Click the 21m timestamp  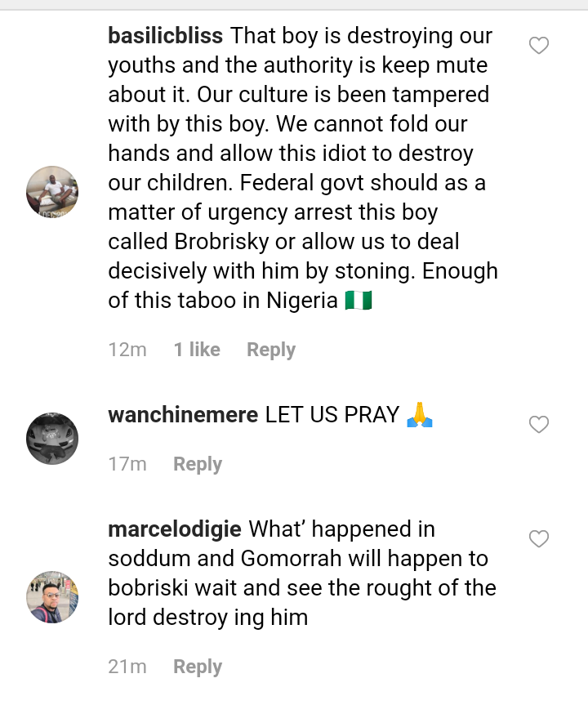click(x=127, y=667)
